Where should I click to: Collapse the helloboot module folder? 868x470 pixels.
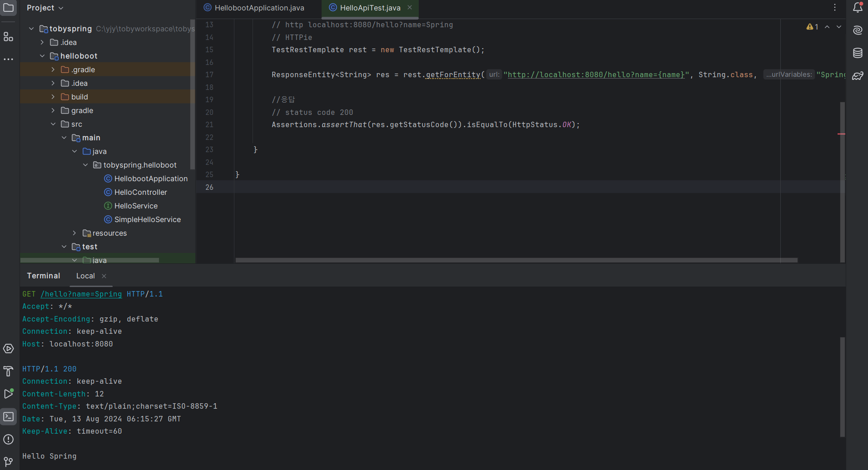[x=42, y=56]
